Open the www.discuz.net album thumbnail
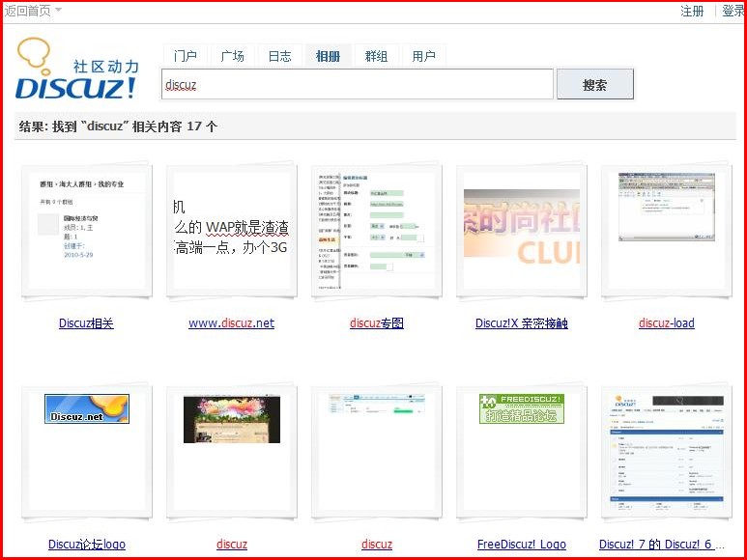This screenshot has height=560, width=747. (232, 231)
